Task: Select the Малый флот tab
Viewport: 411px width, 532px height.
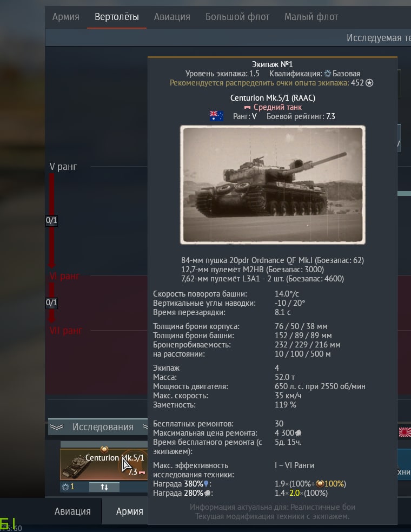Action: tap(311, 17)
